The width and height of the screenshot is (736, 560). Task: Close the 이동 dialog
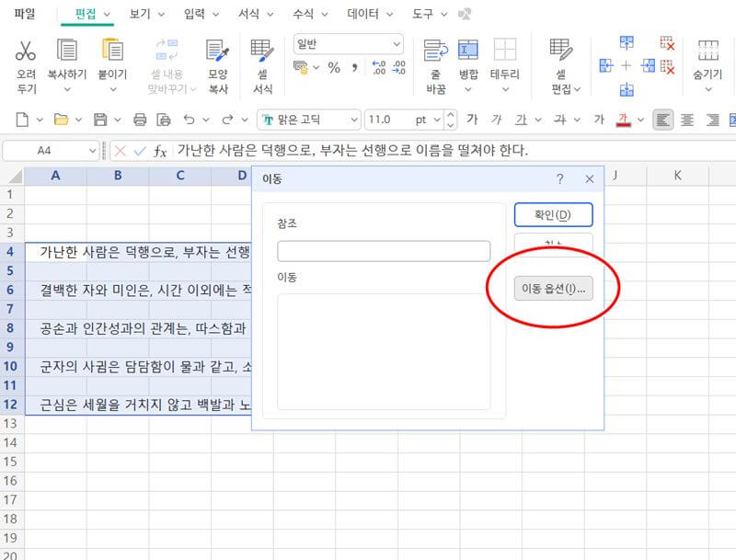coord(590,178)
